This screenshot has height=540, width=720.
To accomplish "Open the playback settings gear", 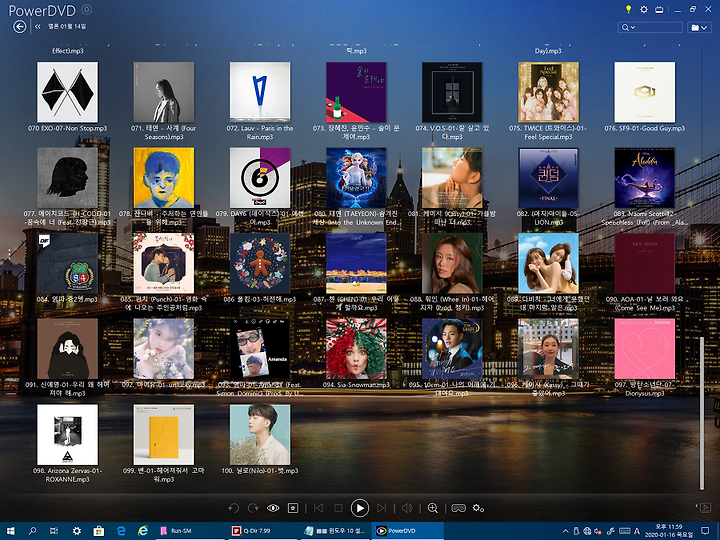I will [478, 508].
